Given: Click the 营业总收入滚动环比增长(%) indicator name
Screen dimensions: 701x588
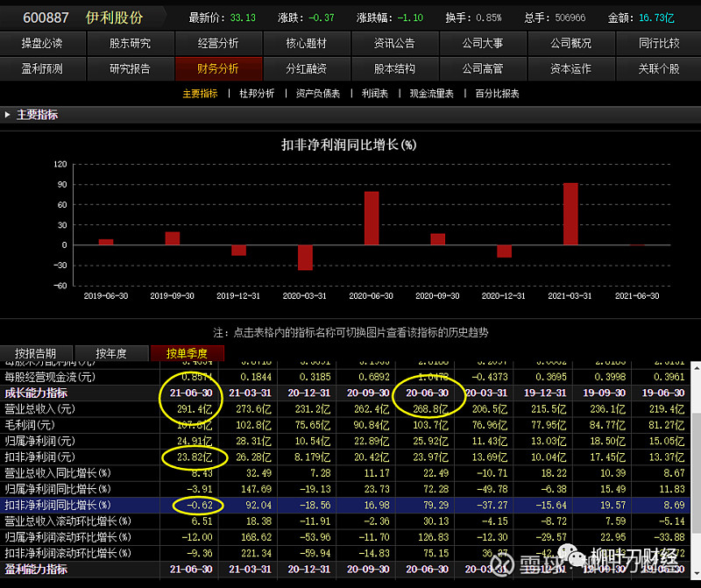Looking at the screenshot, I should pyautogui.click(x=68, y=521).
